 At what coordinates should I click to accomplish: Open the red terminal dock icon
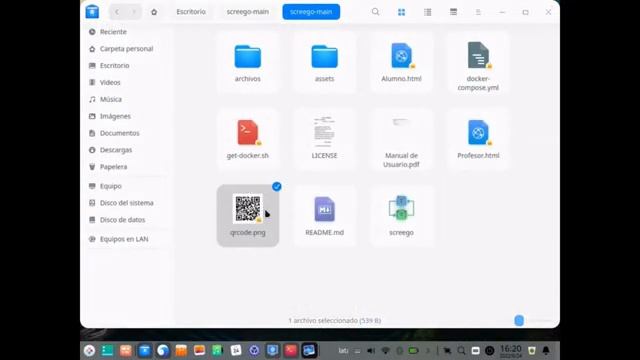[291, 350]
